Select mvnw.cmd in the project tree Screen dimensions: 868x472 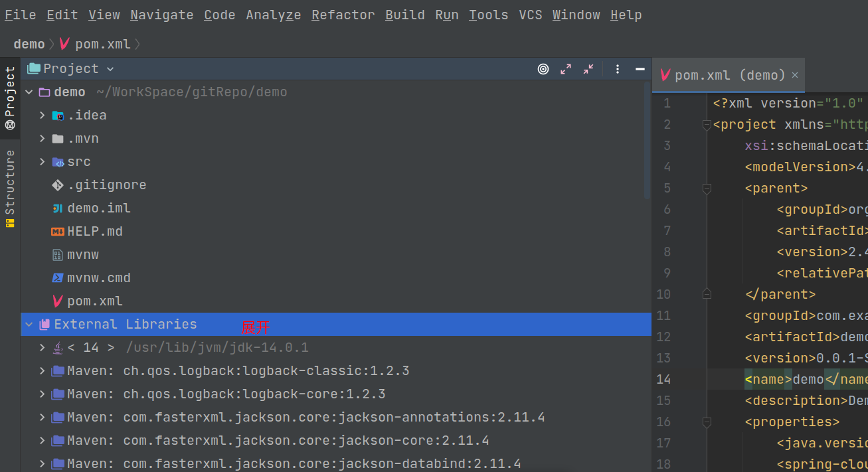pyautogui.click(x=99, y=278)
